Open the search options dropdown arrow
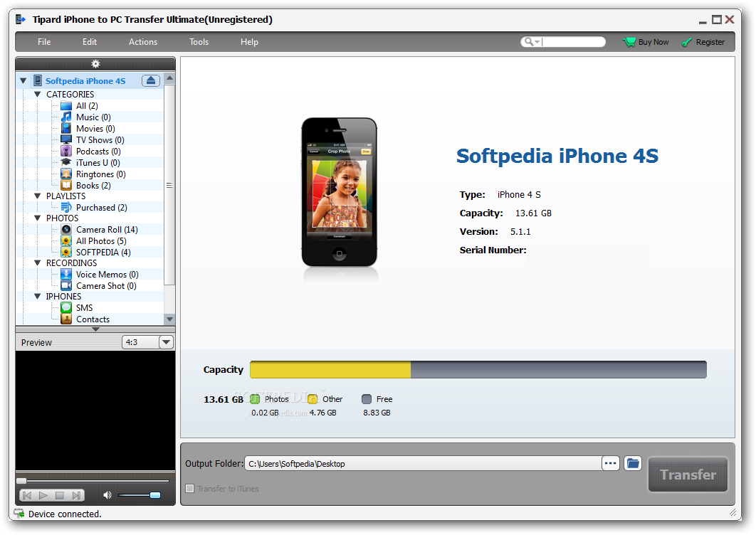The width and height of the screenshot is (756, 535). [x=537, y=43]
